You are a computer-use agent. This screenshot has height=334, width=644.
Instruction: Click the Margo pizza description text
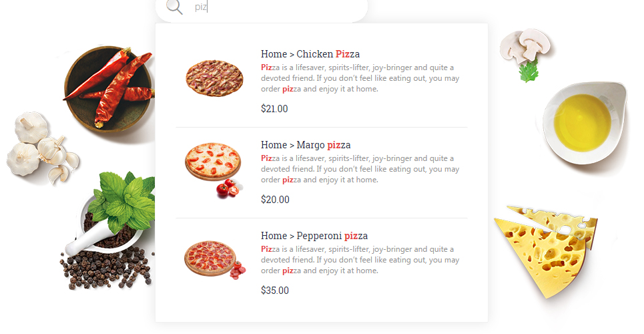pyautogui.click(x=360, y=169)
